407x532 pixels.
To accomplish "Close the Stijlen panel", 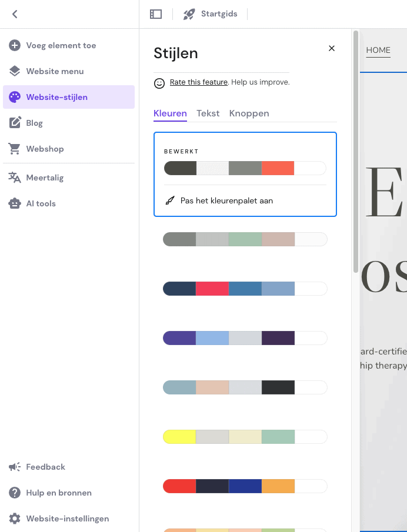I will point(332,48).
